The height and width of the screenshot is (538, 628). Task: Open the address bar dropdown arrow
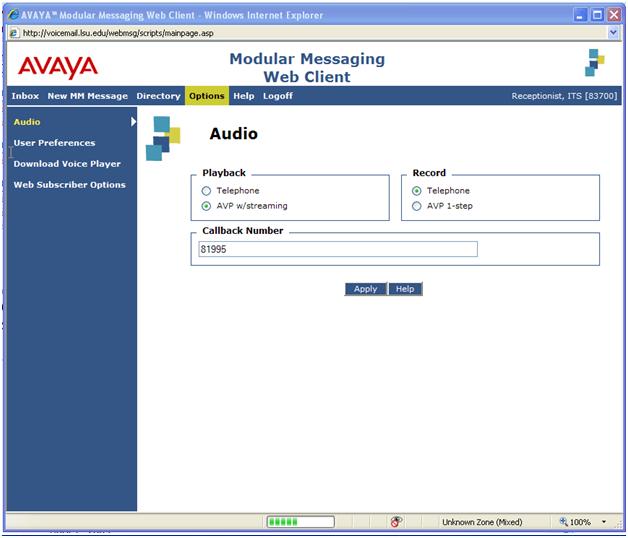(x=613, y=33)
